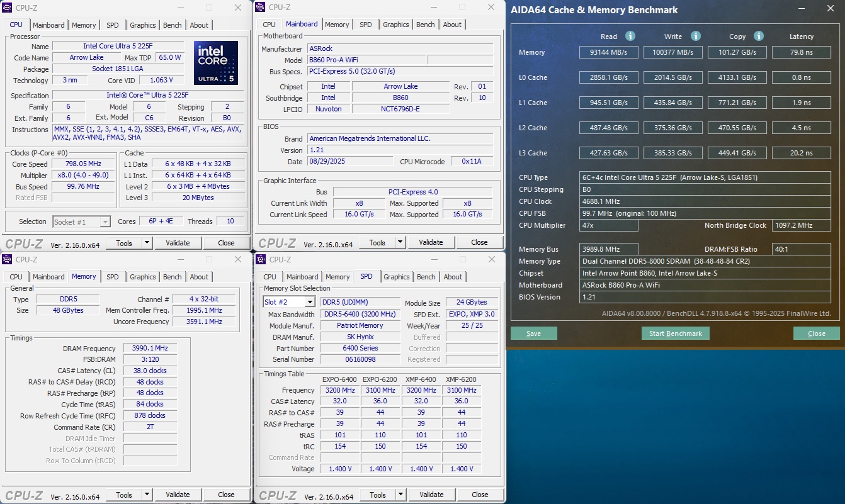The image size is (845, 504).
Task: Click the Intel Core Ultra 5 logo
Action: click(216, 63)
